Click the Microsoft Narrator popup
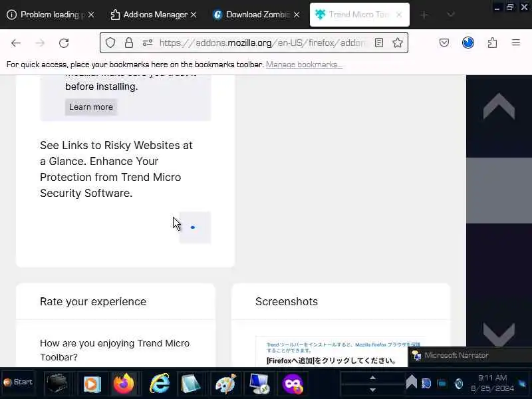This screenshot has height=399, width=532. pos(470,355)
